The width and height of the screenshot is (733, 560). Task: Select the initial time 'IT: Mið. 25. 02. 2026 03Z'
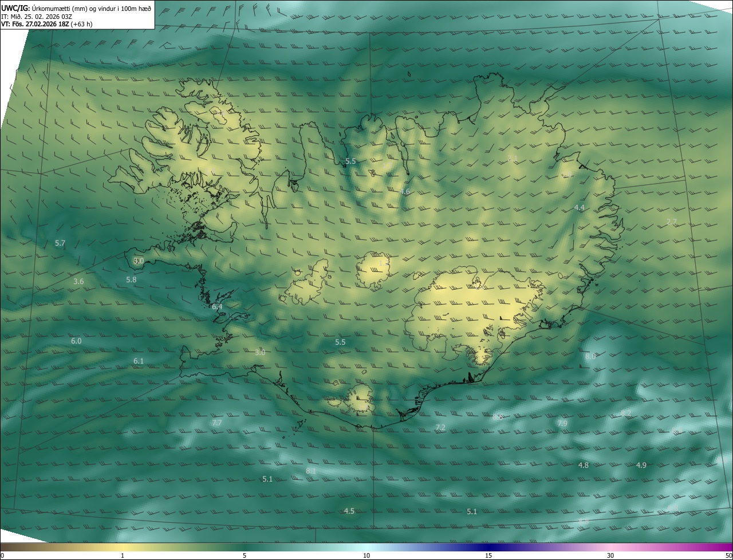[x=36, y=16]
